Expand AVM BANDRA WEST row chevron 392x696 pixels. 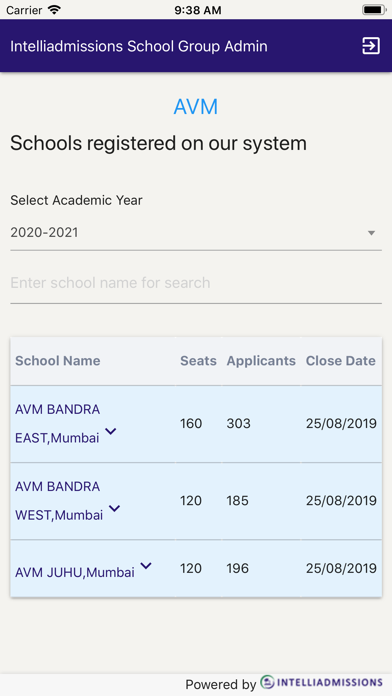(x=115, y=508)
